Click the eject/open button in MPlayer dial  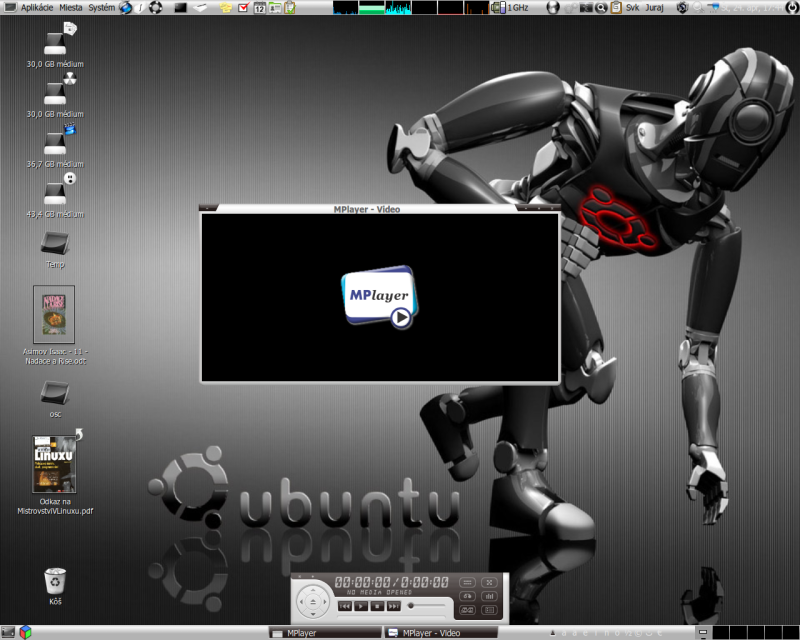pyautogui.click(x=313, y=602)
